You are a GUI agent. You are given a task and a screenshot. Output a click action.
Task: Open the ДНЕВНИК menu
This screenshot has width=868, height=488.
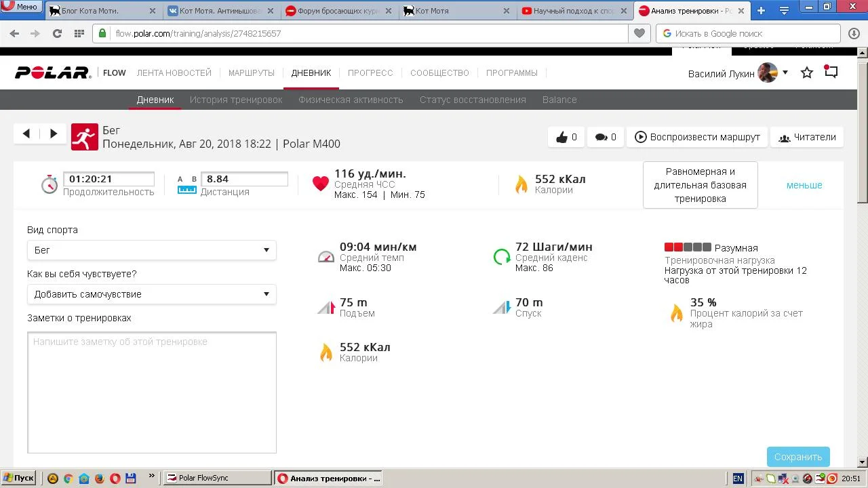click(x=311, y=73)
